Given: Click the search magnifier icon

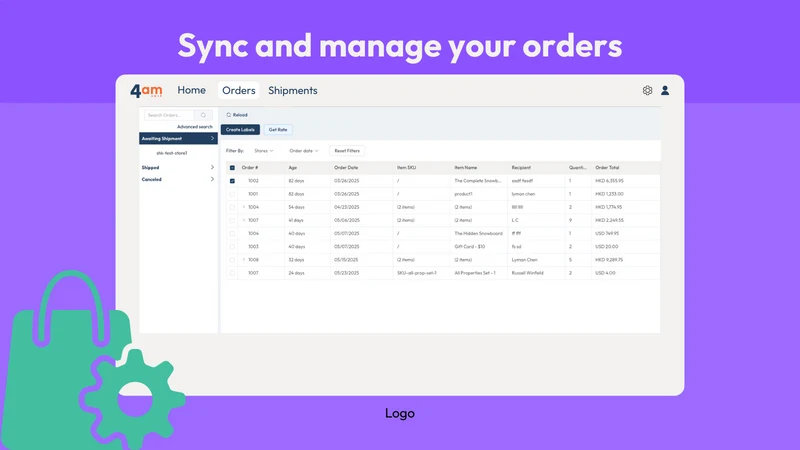Looking at the screenshot, I should click(x=203, y=115).
